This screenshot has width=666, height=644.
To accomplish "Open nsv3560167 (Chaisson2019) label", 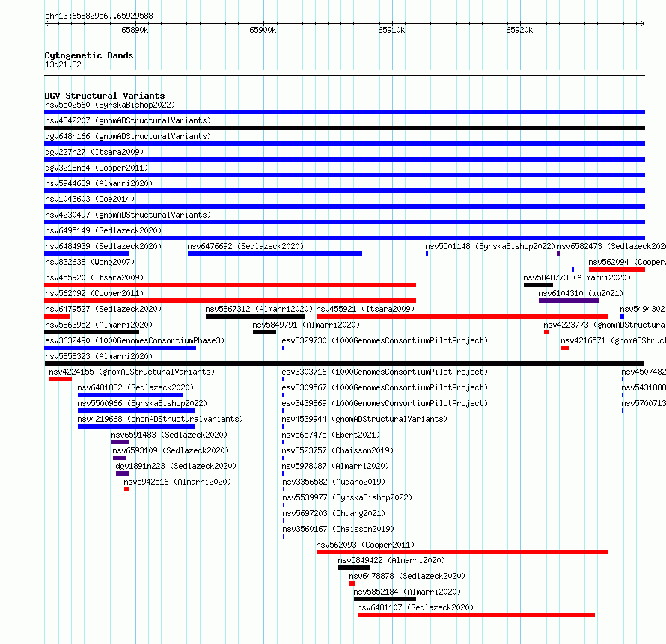I will click(x=338, y=529).
